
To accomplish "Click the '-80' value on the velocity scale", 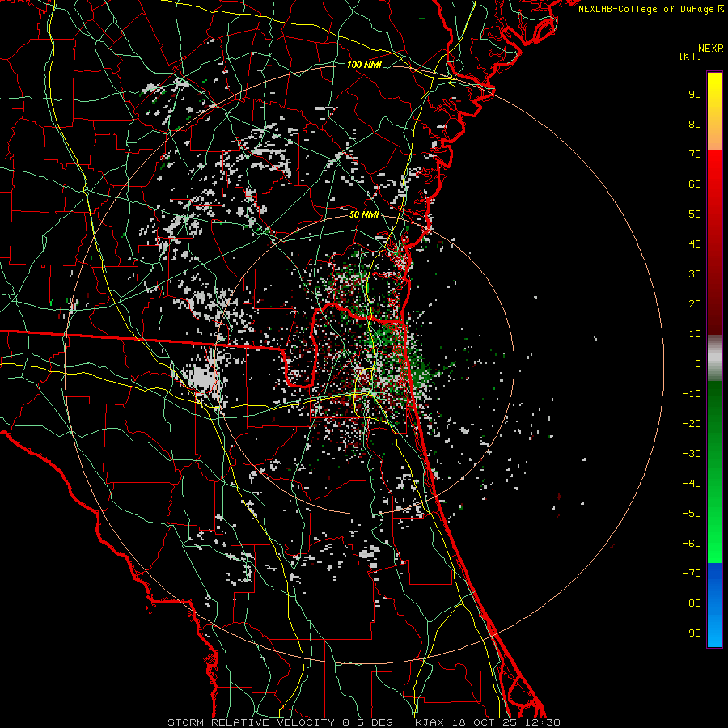I will click(692, 603).
